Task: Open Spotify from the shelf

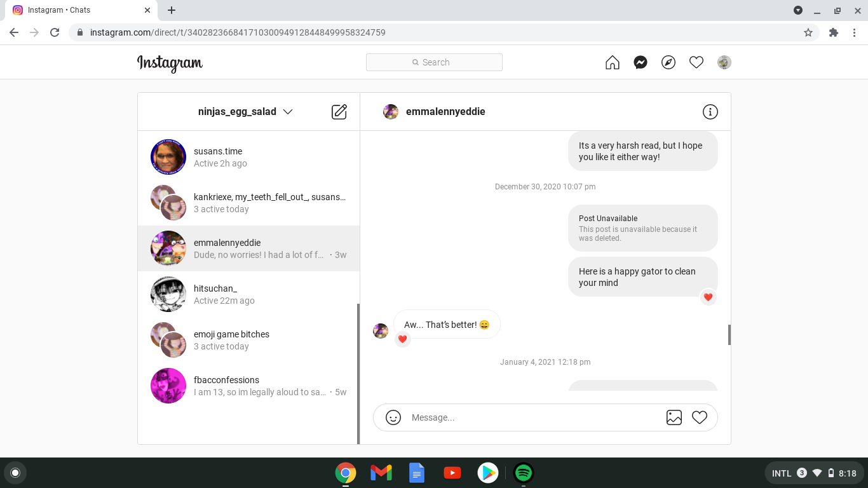Action: (x=524, y=473)
